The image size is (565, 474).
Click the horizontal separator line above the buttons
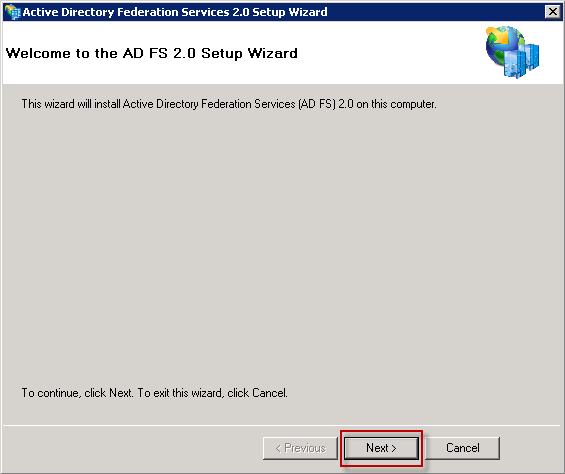[x=282, y=425]
